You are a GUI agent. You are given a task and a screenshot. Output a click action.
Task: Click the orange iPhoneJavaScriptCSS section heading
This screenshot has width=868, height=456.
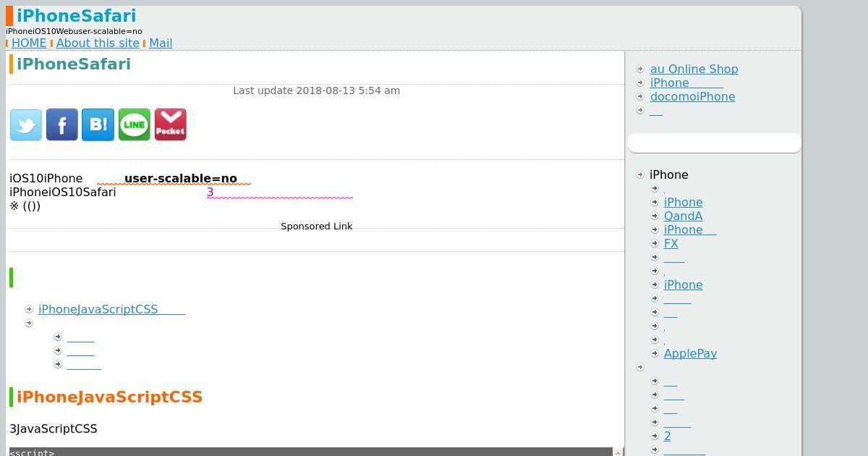[109, 397]
